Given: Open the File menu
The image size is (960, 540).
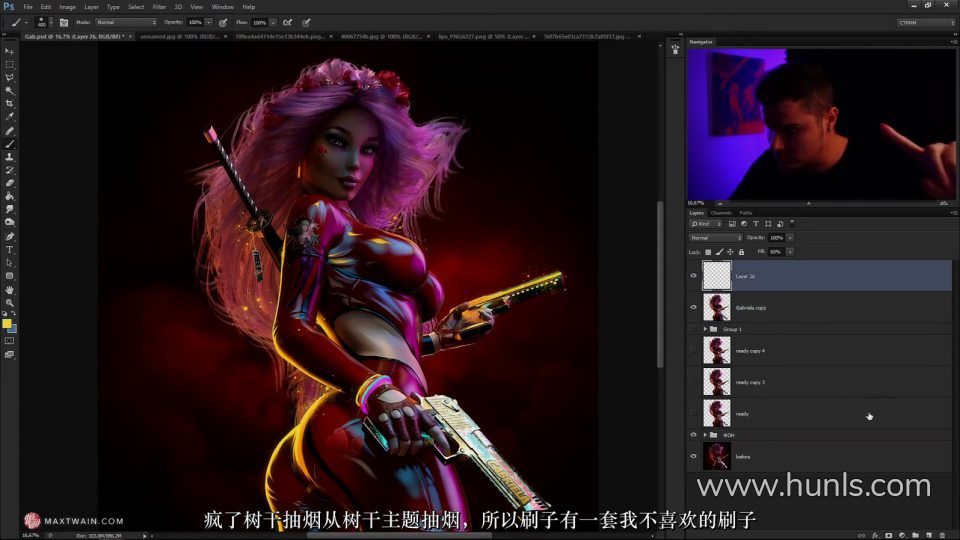Looking at the screenshot, I should pyautogui.click(x=28, y=7).
